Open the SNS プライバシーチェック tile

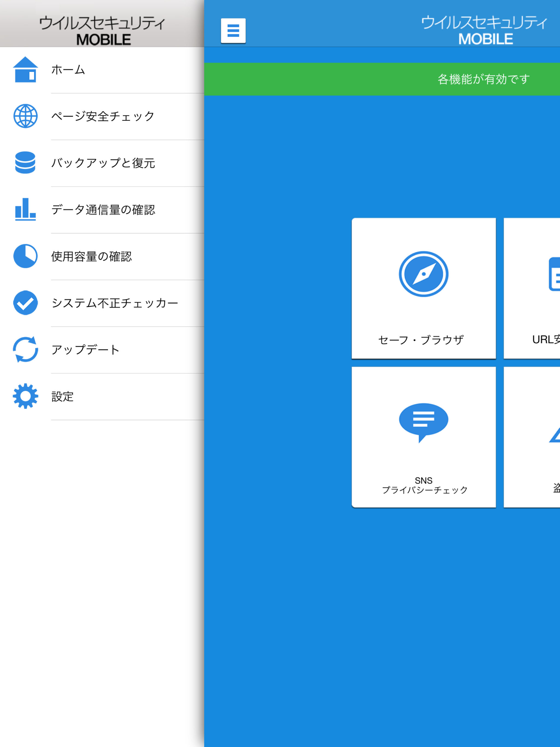(x=424, y=437)
